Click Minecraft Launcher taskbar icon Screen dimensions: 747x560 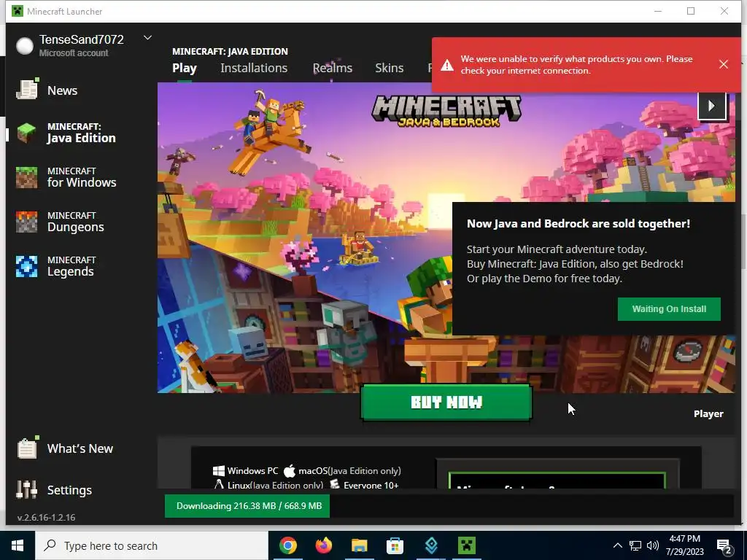[x=467, y=545]
